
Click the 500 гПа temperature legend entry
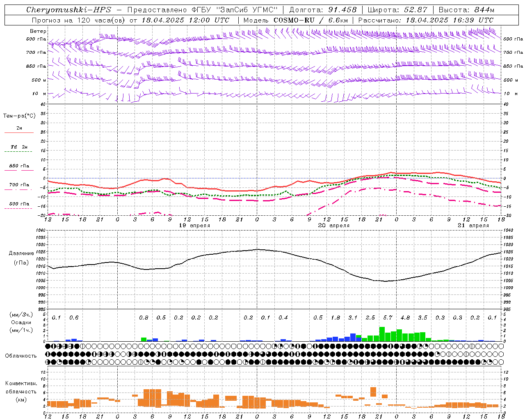pos(19,204)
